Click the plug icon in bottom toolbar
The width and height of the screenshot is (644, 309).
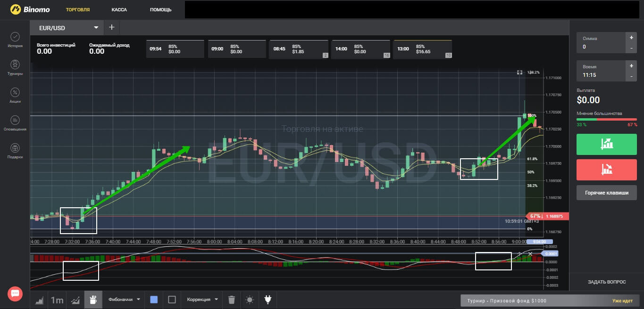pos(268,300)
